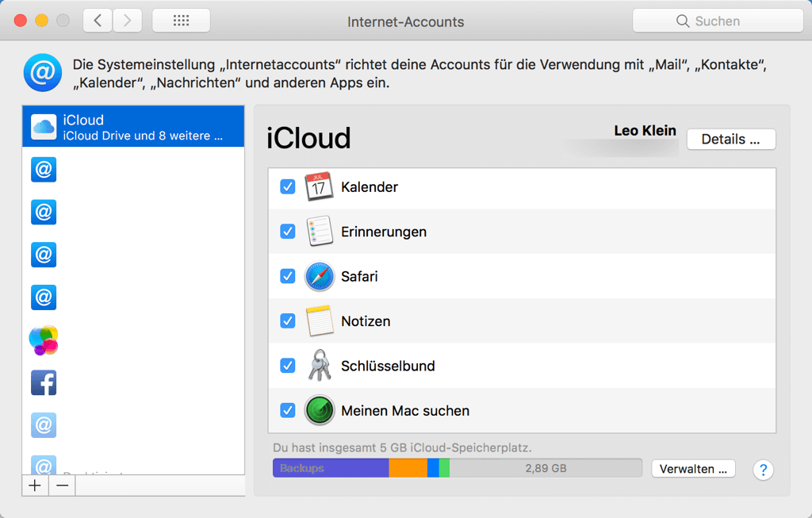Select the third @ account below iCloud
The image size is (812, 518).
click(44, 255)
